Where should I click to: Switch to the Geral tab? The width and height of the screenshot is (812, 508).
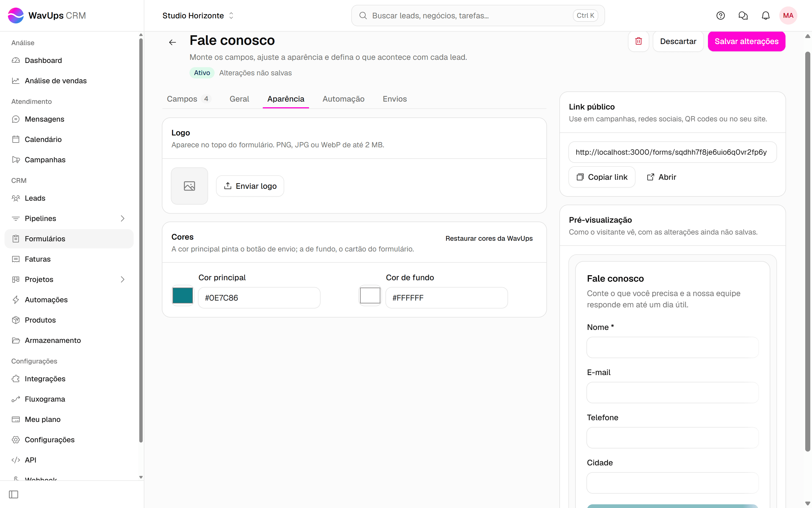tap(239, 99)
